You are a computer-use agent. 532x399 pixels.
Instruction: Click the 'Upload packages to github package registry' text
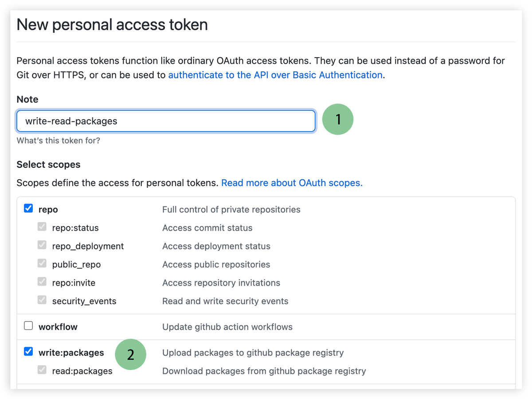[x=253, y=353]
